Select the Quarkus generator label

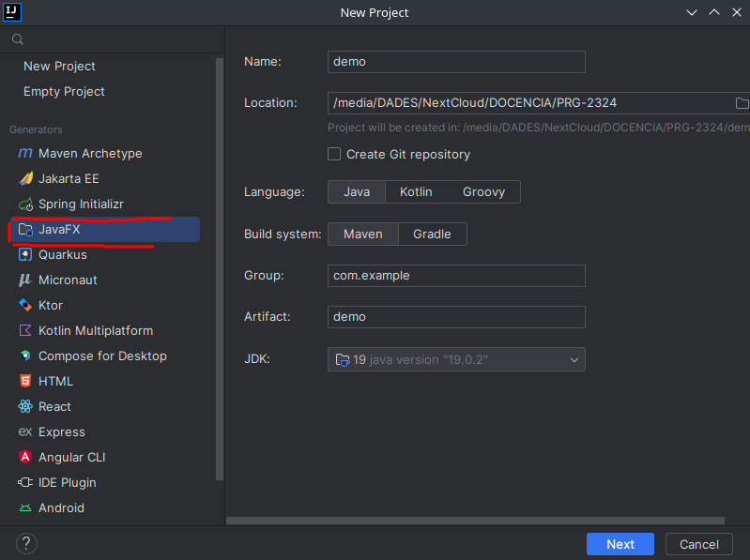[x=63, y=255]
